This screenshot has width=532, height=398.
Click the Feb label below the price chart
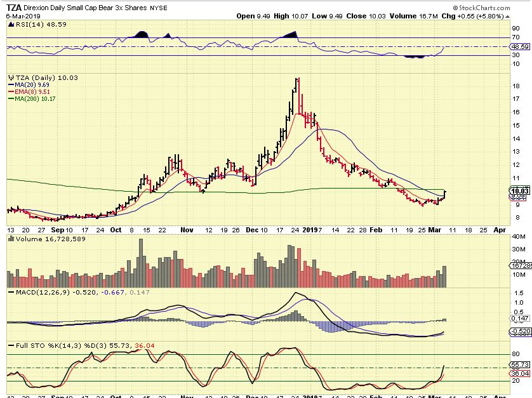pos(376,230)
